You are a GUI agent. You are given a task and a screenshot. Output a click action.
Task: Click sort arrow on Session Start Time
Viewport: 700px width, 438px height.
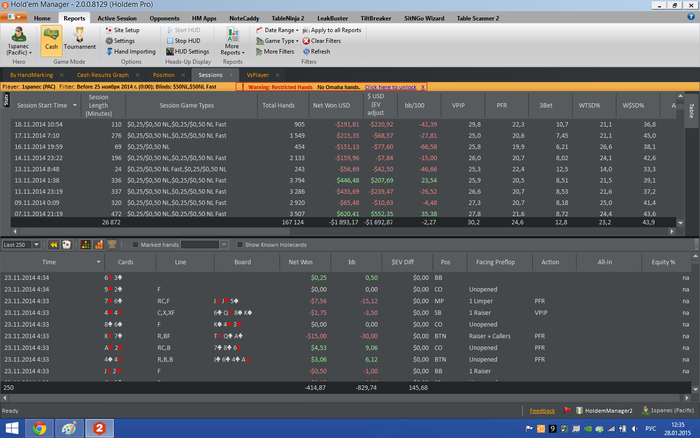click(75, 105)
